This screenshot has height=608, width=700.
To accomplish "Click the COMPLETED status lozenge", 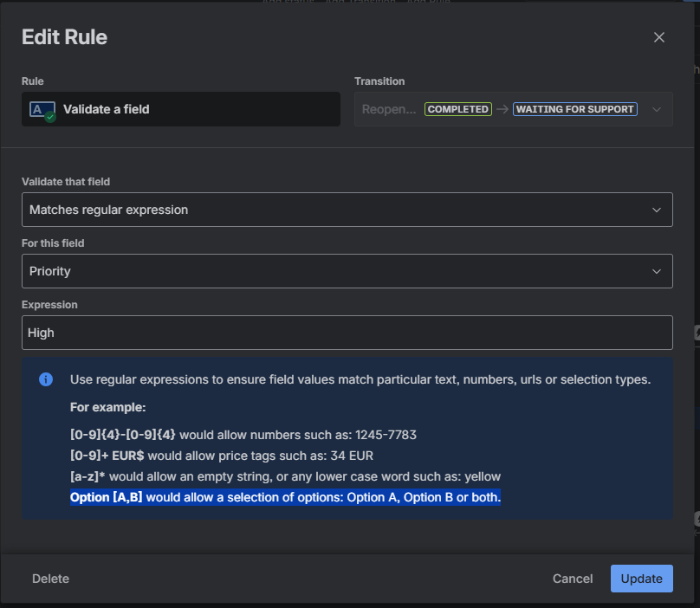I will pyautogui.click(x=458, y=109).
